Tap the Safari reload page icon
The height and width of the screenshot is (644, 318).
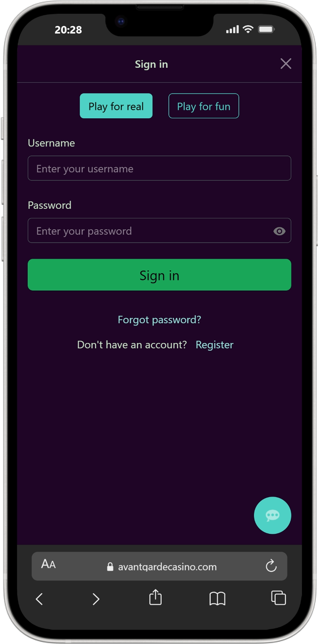point(271,566)
